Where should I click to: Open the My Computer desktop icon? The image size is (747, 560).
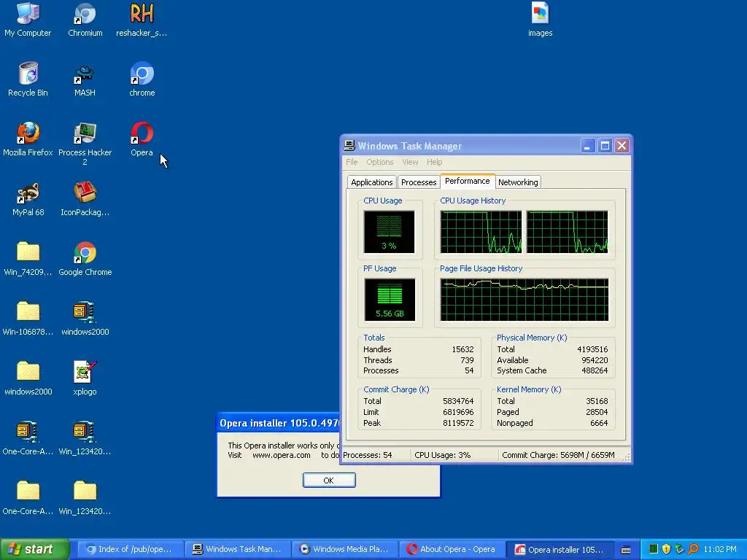(28, 20)
